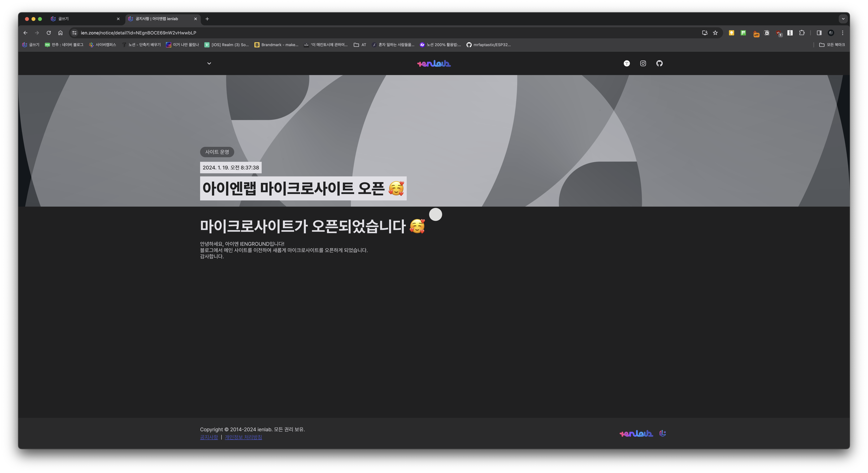Open the Extensions puzzle piece menu
868x473 pixels.
(802, 33)
